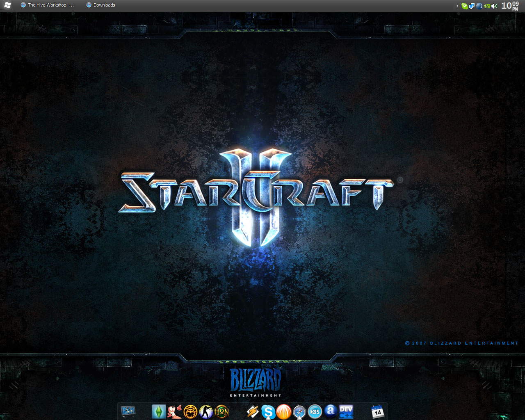525x420 pixels.
Task: Launch Worms game from the dock
Action: (x=175, y=411)
